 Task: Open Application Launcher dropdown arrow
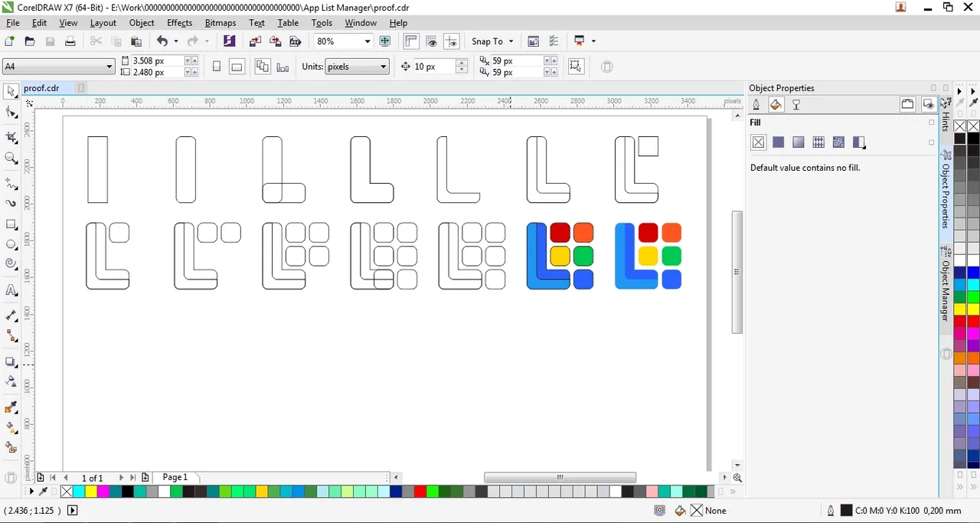593,41
